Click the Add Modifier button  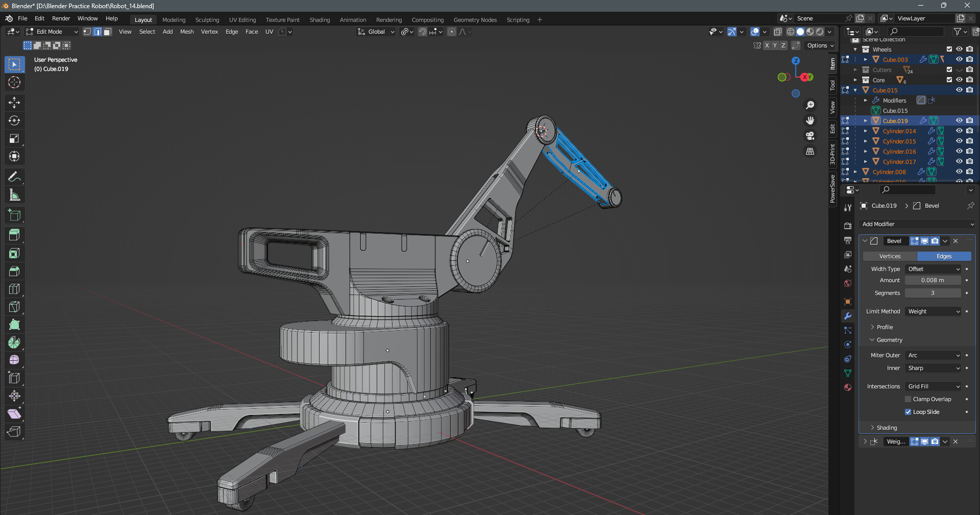(x=916, y=224)
